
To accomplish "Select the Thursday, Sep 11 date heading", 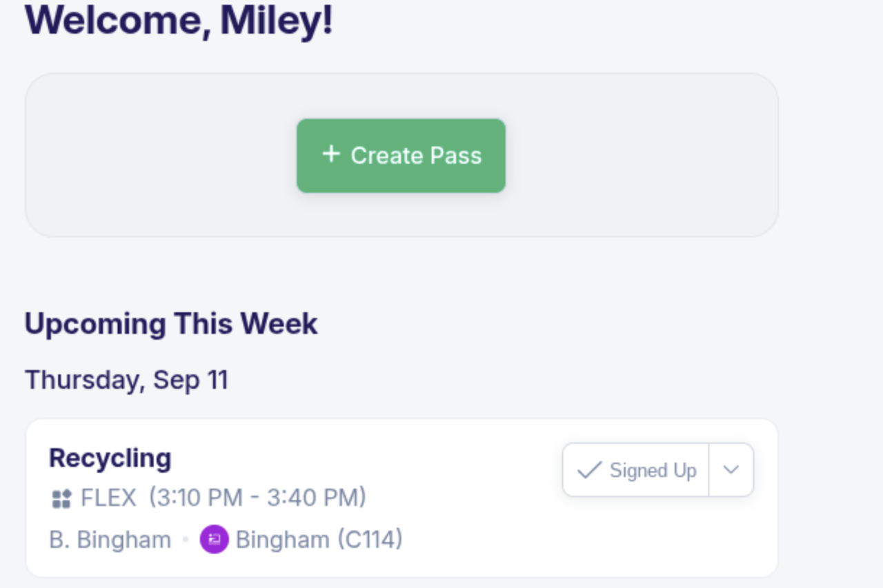I will [x=126, y=380].
